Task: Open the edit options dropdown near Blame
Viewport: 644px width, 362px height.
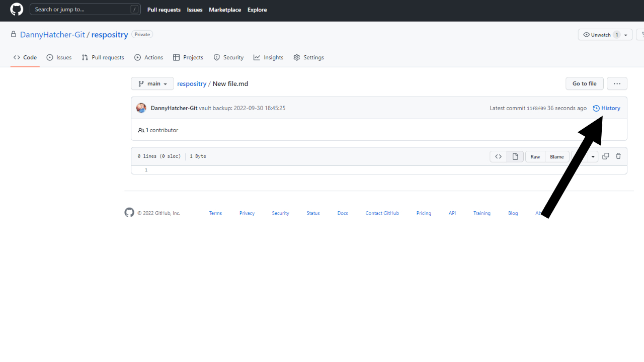Action: 593,156
